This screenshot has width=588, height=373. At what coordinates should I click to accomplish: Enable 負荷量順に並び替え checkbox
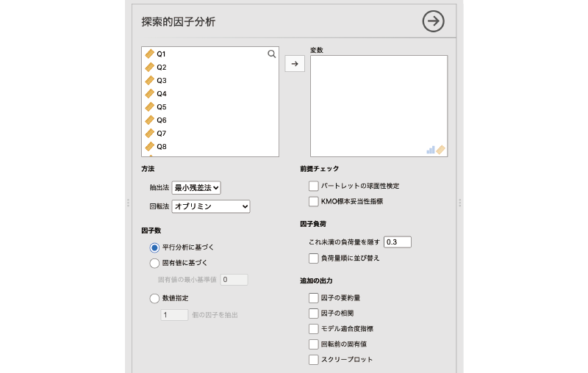point(314,258)
